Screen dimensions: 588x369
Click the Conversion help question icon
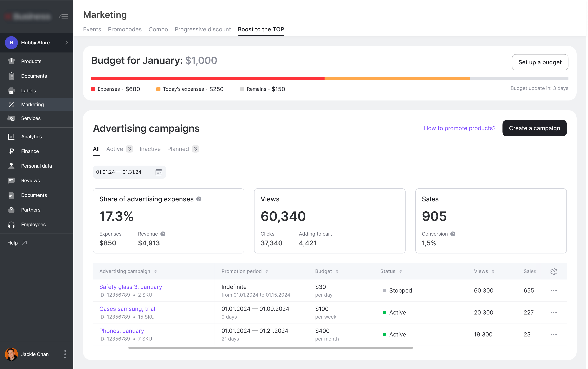pos(453,234)
